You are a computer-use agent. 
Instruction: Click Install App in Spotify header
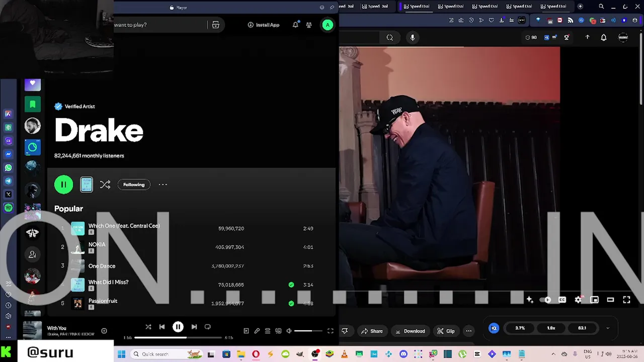click(x=264, y=25)
